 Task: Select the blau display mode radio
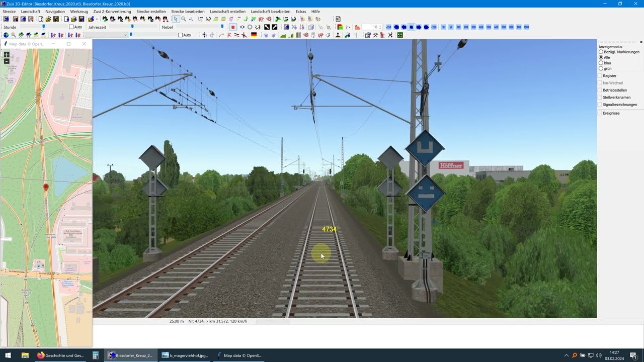pos(601,63)
